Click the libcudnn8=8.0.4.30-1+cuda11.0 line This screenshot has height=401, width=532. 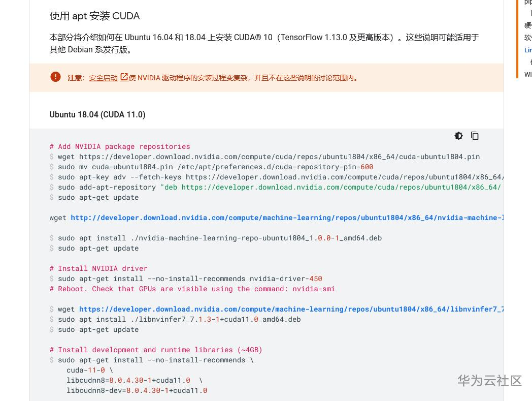tap(135, 380)
